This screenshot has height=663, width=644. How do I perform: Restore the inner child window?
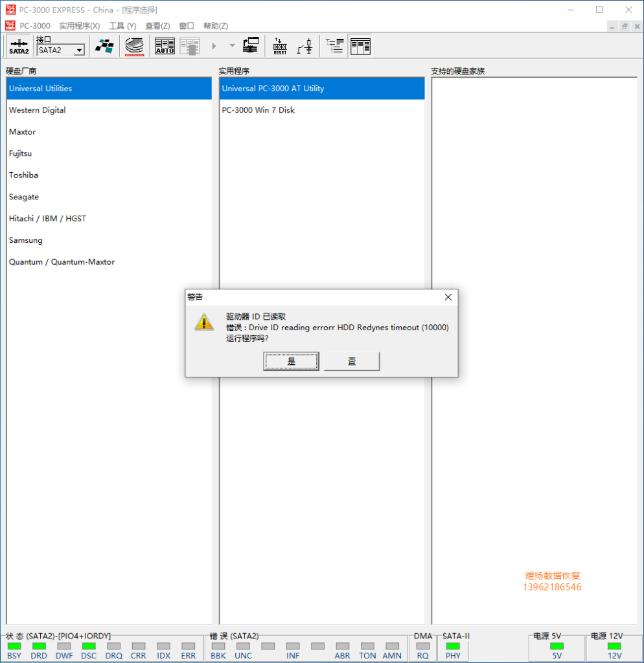tap(625, 27)
